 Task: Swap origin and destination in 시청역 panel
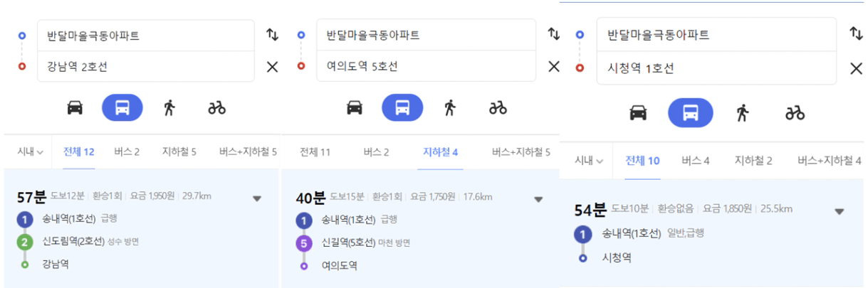[x=857, y=33]
